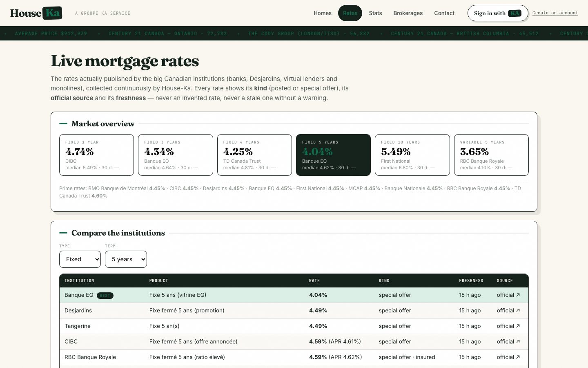Open the Type dropdown (Fixed)
The height and width of the screenshot is (368, 588).
[x=80, y=259]
